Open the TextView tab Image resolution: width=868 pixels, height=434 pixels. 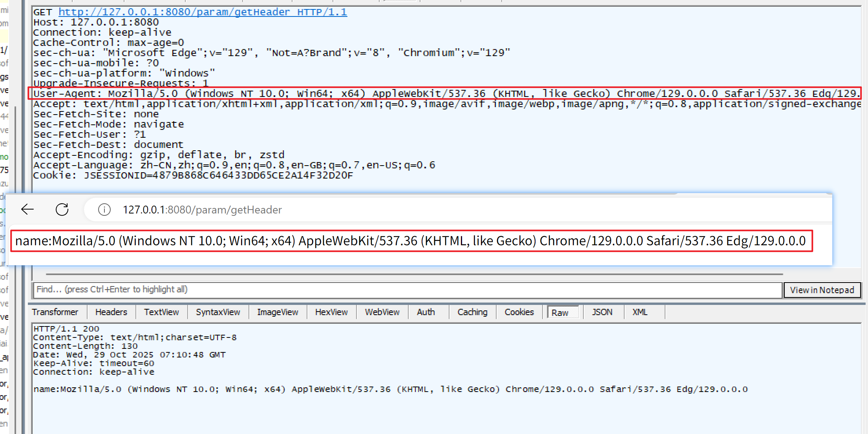161,312
